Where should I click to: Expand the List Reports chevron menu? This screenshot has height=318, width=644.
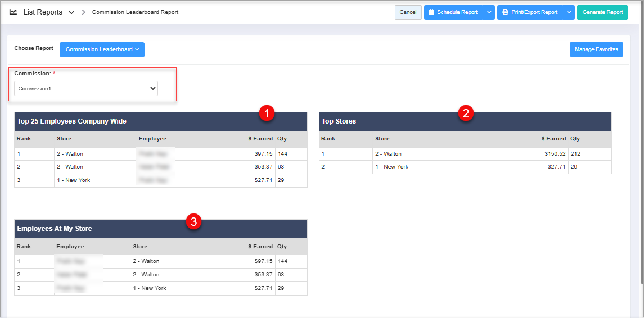[71, 12]
